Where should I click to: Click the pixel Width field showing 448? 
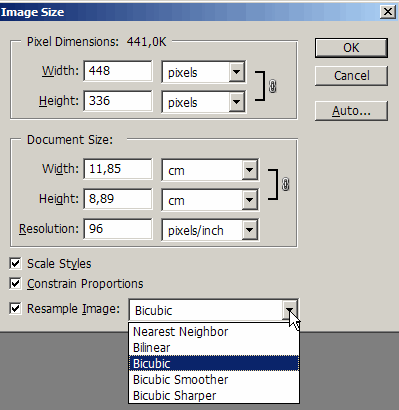pyautogui.click(x=118, y=71)
